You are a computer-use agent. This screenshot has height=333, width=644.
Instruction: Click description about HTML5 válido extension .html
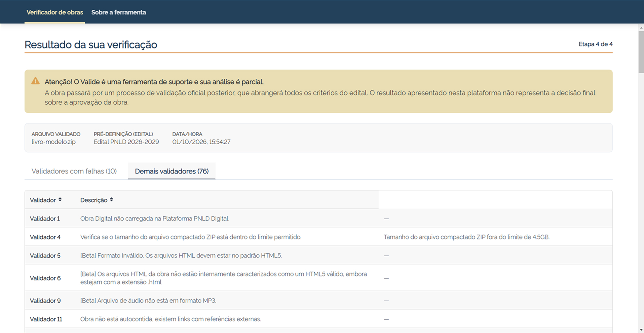224,278
